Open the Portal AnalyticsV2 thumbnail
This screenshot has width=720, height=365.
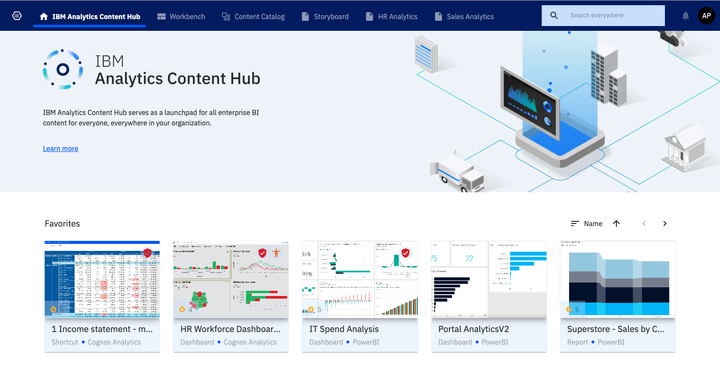point(489,279)
